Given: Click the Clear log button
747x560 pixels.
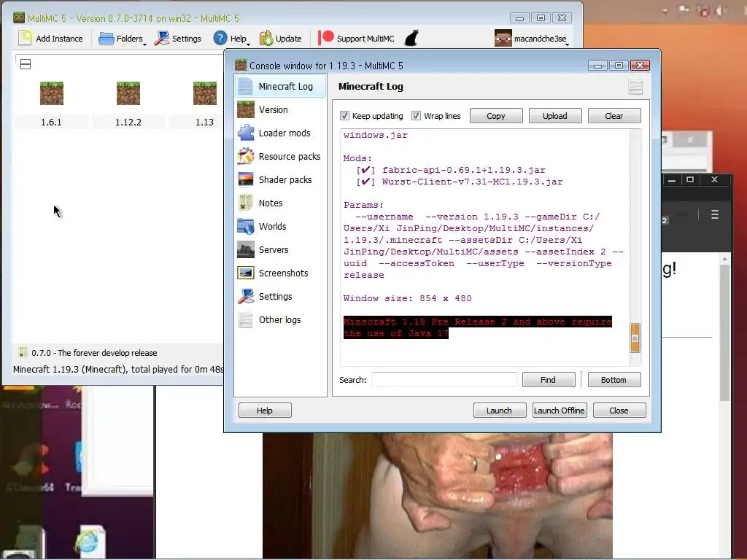Looking at the screenshot, I should tap(614, 116).
